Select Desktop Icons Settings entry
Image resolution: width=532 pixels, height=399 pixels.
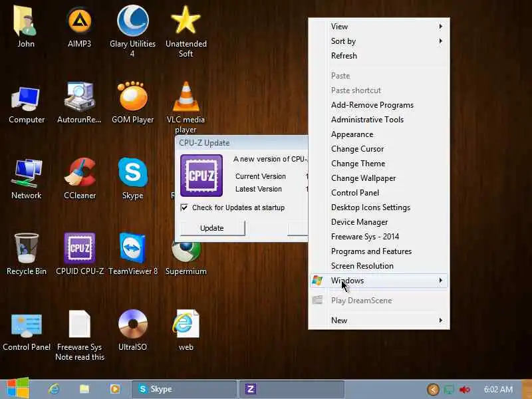378,207
